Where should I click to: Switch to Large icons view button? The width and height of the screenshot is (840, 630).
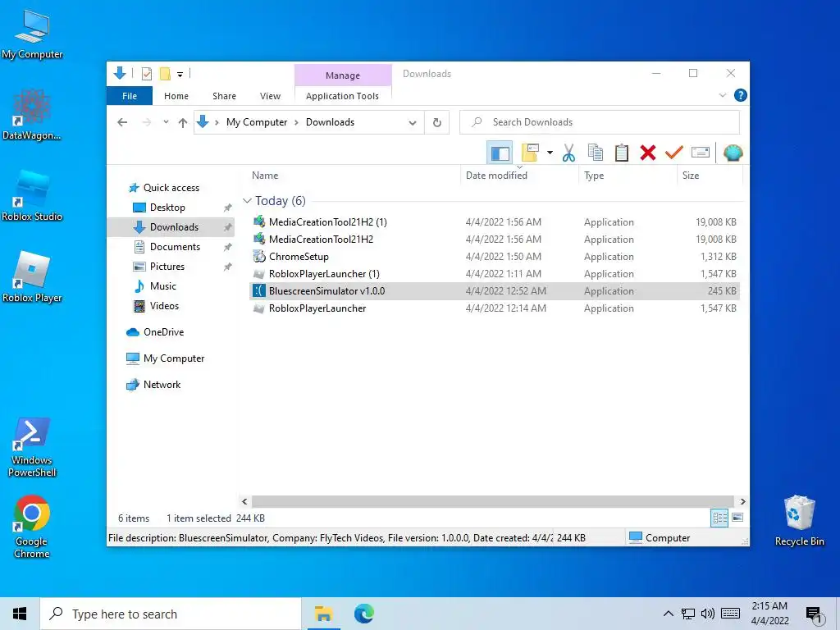(737, 518)
